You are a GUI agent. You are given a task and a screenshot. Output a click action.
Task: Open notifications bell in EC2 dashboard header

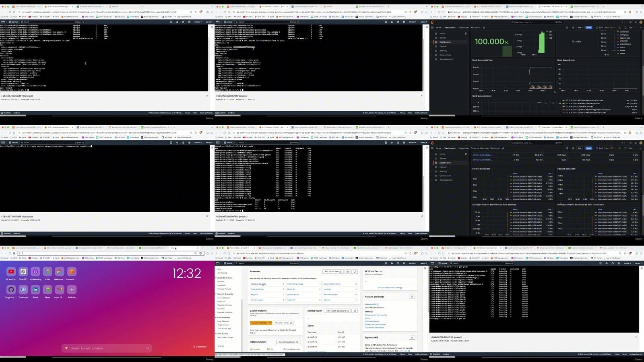392,263
